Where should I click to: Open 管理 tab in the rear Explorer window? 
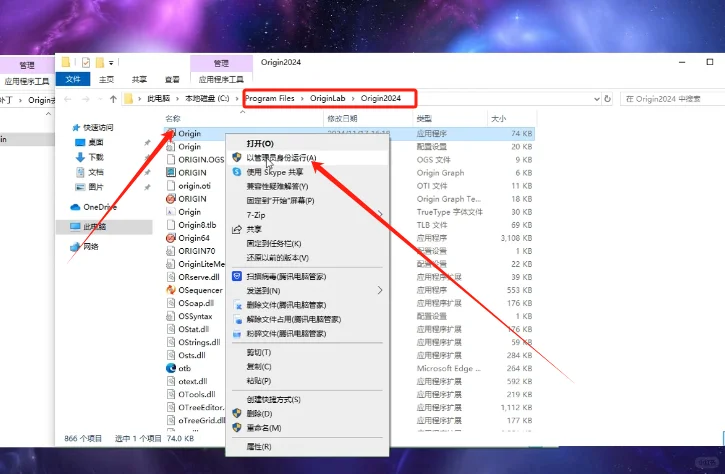pos(27,65)
